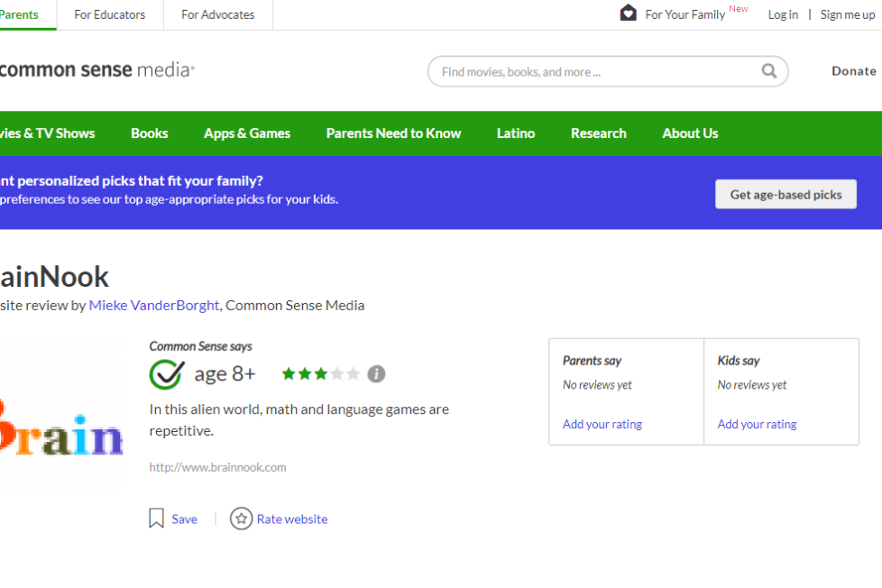Click the Common Sense says label
The image size is (882, 588).
[x=200, y=346]
